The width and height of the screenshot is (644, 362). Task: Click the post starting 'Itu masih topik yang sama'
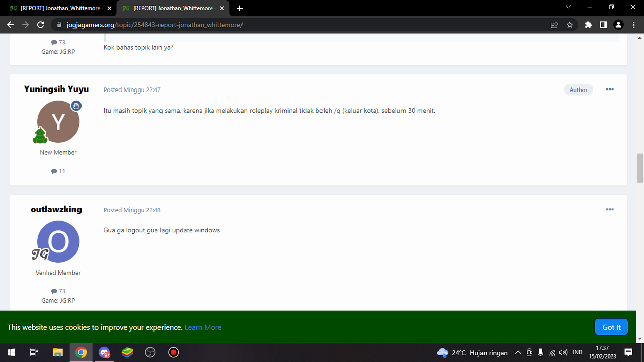point(269,110)
